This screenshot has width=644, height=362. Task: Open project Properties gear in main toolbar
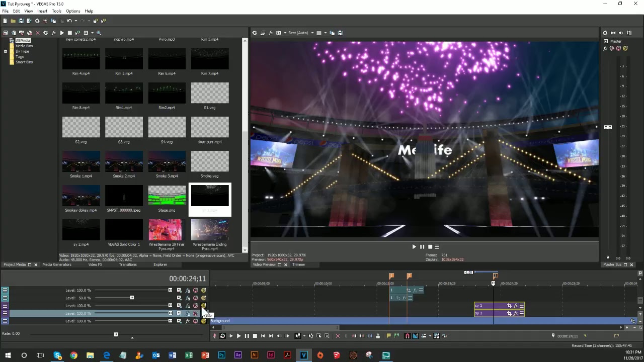[37, 21]
